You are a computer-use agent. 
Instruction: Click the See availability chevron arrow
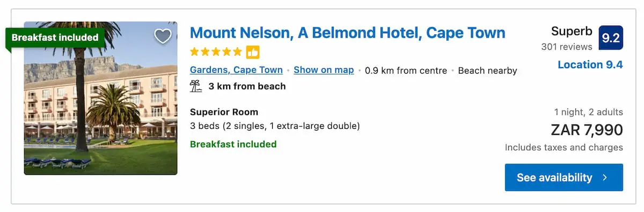605,178
